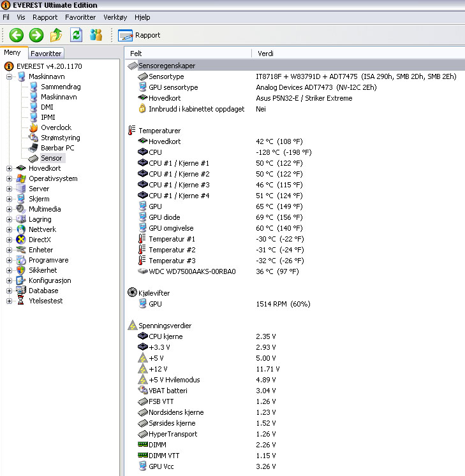This screenshot has width=465, height=476.
Task: Expand the Lagring tree node
Action: click(9, 219)
